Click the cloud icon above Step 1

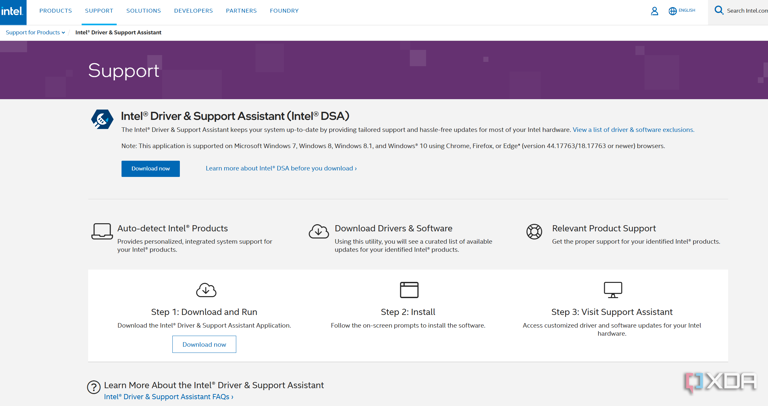point(206,290)
